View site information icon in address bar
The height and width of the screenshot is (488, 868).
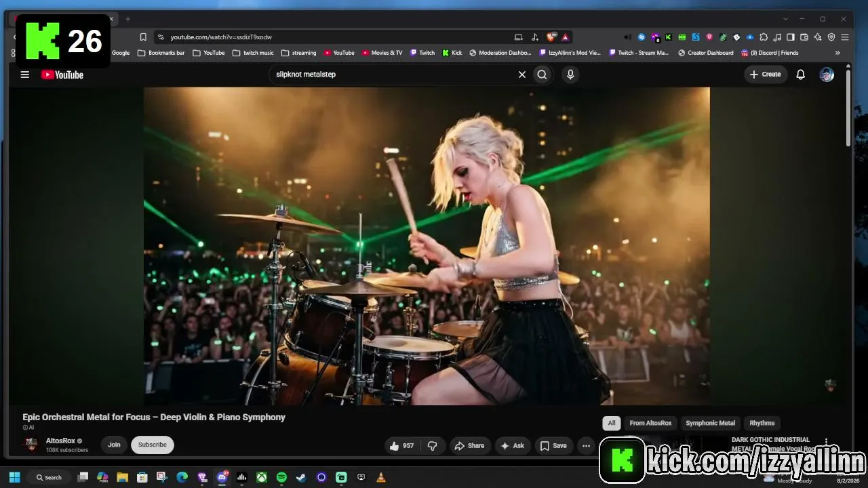tap(161, 37)
